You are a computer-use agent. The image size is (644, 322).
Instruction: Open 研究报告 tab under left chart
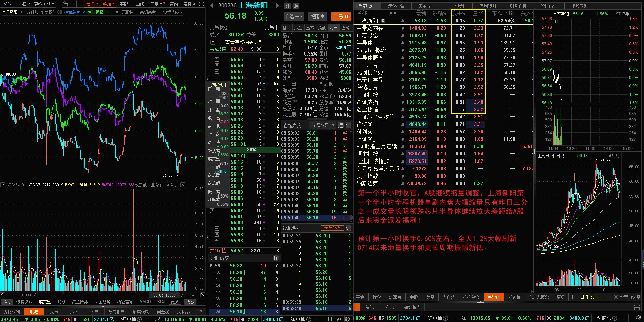point(116,312)
